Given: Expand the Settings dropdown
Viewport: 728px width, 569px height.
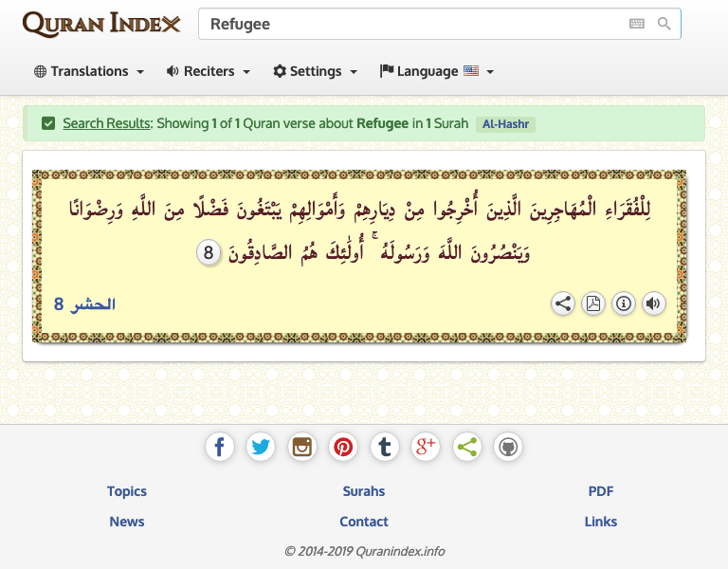Looking at the screenshot, I should click(316, 71).
